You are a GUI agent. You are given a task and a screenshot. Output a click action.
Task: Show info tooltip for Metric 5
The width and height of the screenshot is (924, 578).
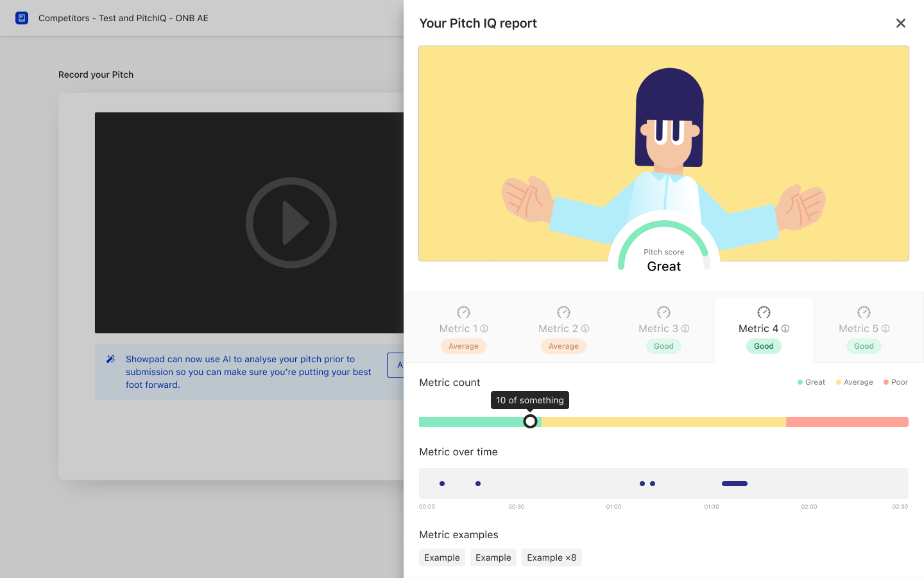click(x=886, y=329)
